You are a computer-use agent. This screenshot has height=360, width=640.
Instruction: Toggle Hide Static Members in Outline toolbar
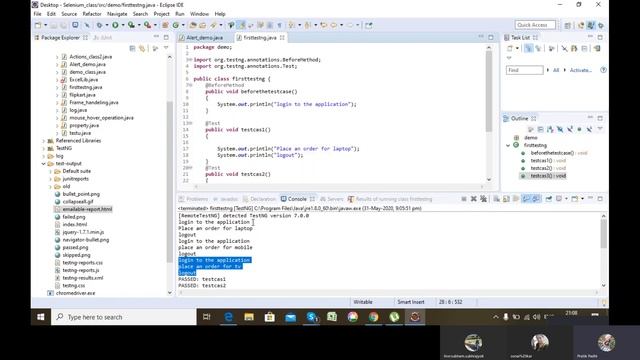pyautogui.click(x=570, y=129)
